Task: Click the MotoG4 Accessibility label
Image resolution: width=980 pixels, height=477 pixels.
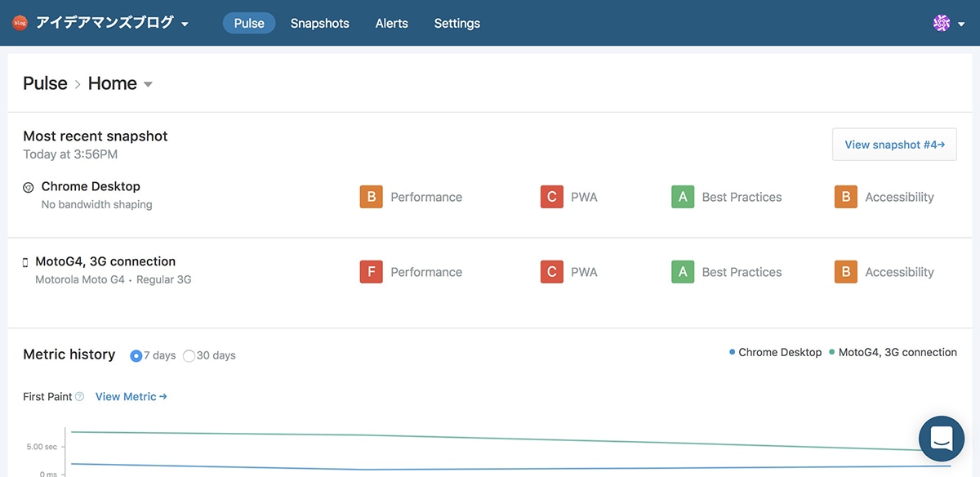Action: [x=900, y=272]
